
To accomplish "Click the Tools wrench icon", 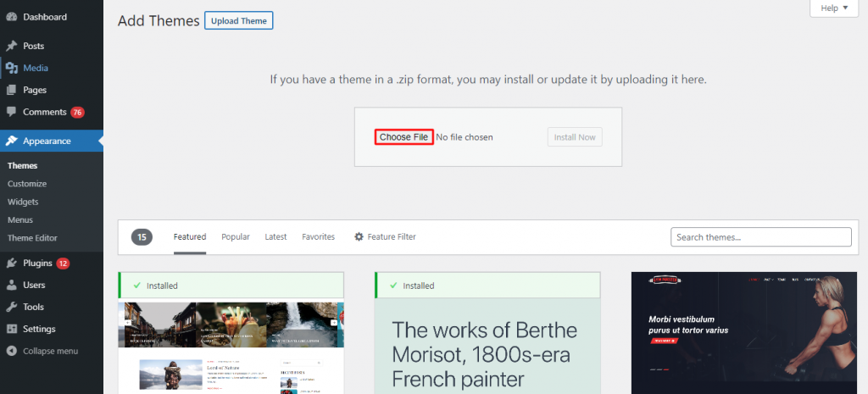I will [11, 307].
